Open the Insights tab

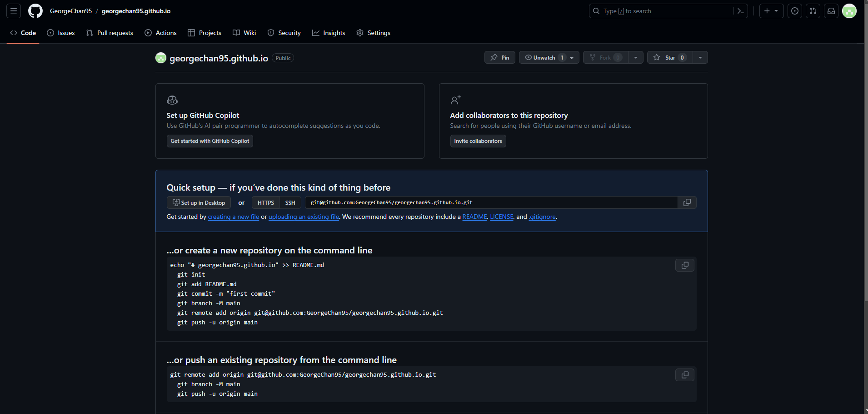coord(329,33)
